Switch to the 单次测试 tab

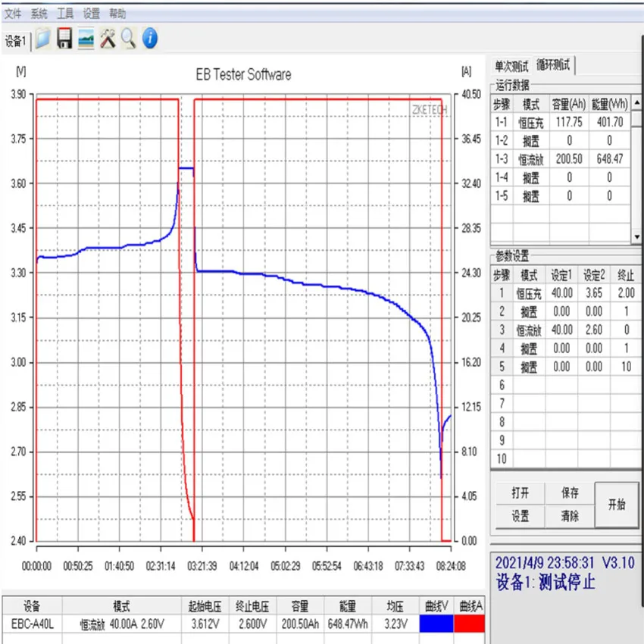pyautogui.click(x=511, y=66)
